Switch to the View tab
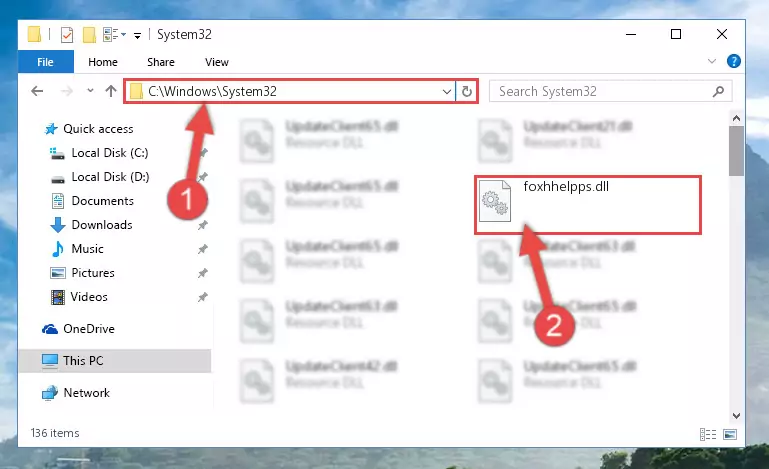Image resolution: width=769 pixels, height=469 pixels. pos(217,62)
